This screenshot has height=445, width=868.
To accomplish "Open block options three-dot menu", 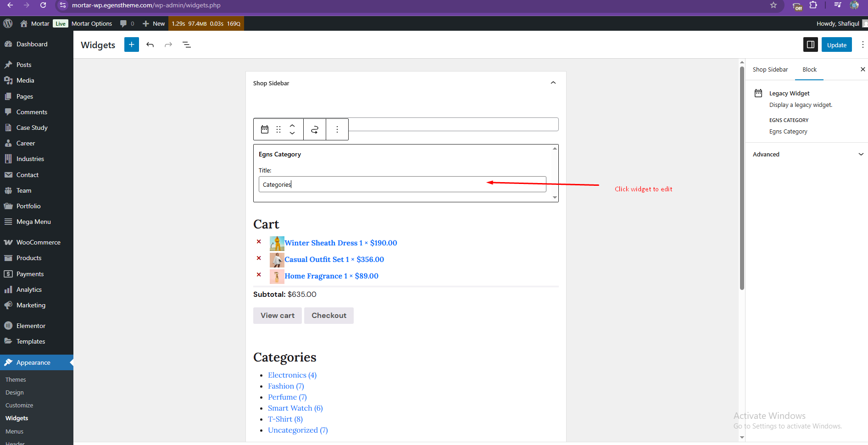I will click(x=337, y=129).
